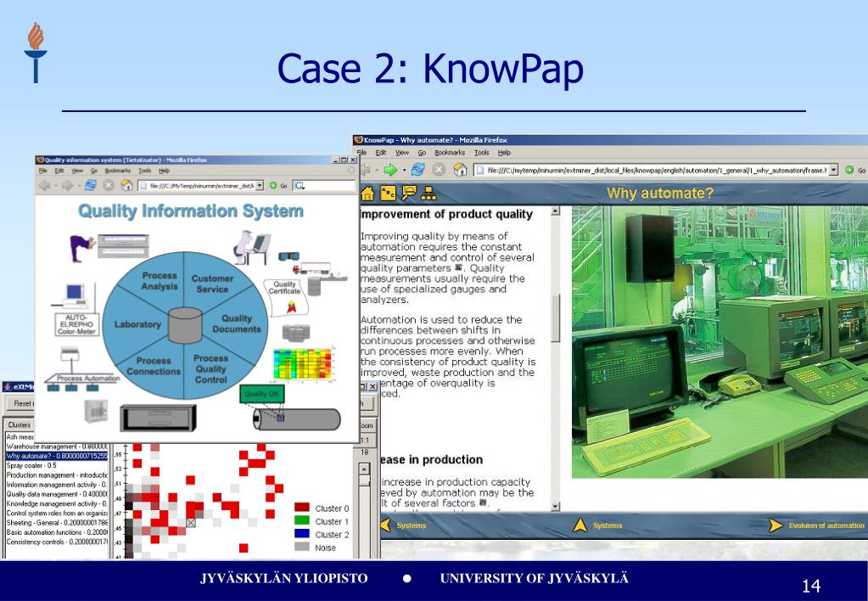868x601 pixels.
Task: Click the Quality Certificate document icon
Action: (x=286, y=297)
